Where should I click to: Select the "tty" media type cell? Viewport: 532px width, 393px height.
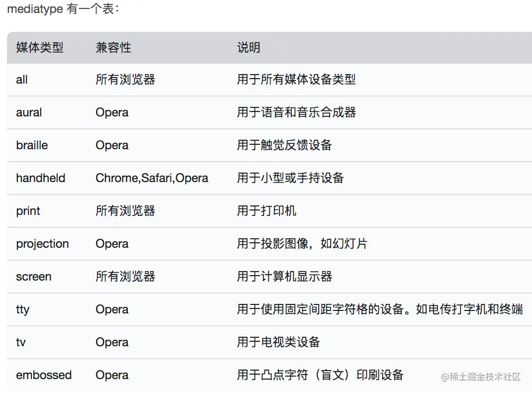(22, 309)
